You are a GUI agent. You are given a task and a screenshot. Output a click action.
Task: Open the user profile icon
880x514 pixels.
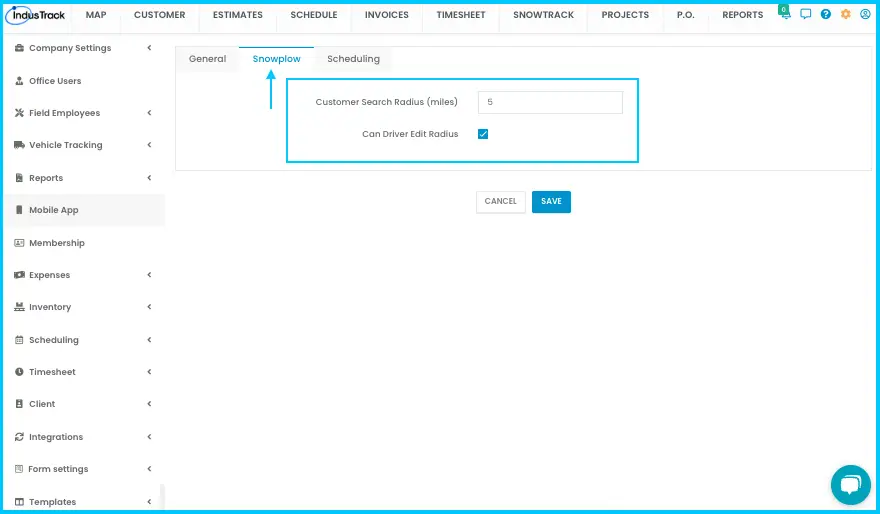865,14
